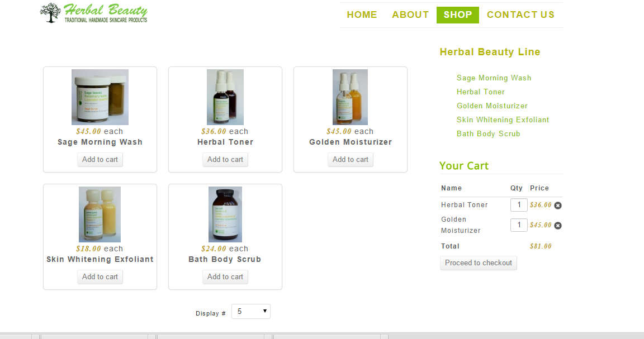Viewport: 644px width, 339px height.
Task: Open the Bath Body Scrub product image
Action: click(x=225, y=214)
